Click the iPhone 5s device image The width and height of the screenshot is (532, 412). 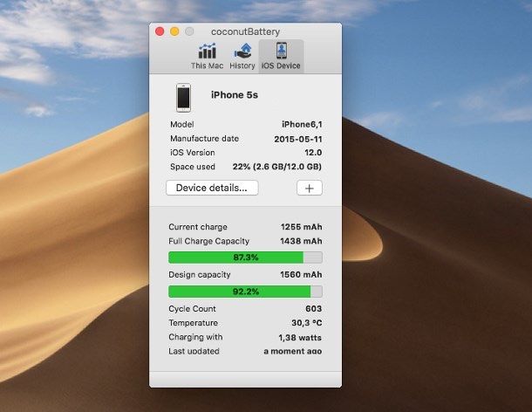click(183, 98)
